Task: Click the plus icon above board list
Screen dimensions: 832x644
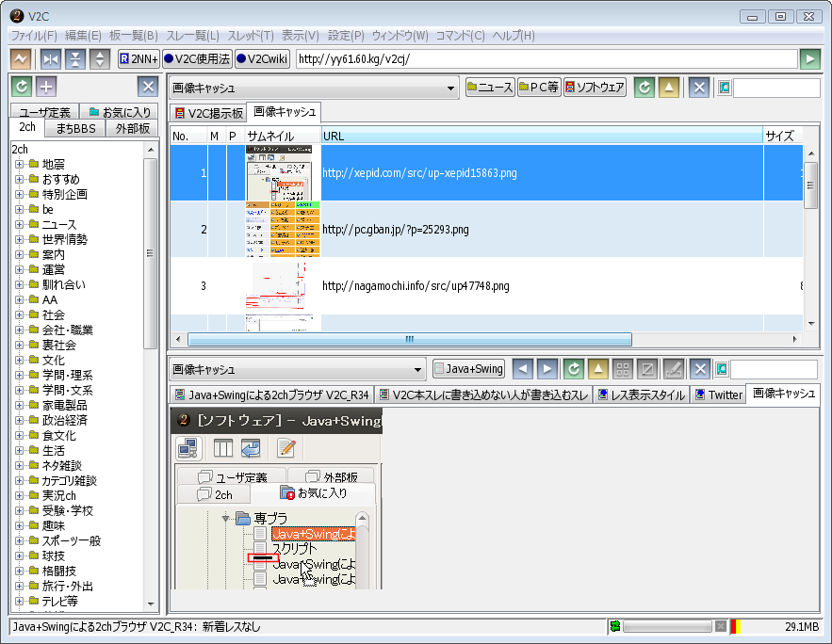Action: (x=46, y=88)
